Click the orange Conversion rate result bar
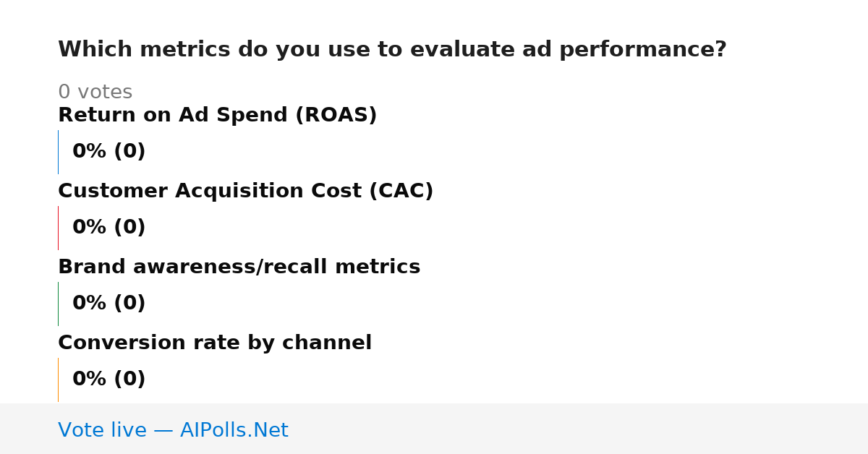This screenshot has height=454, width=868. click(58, 380)
